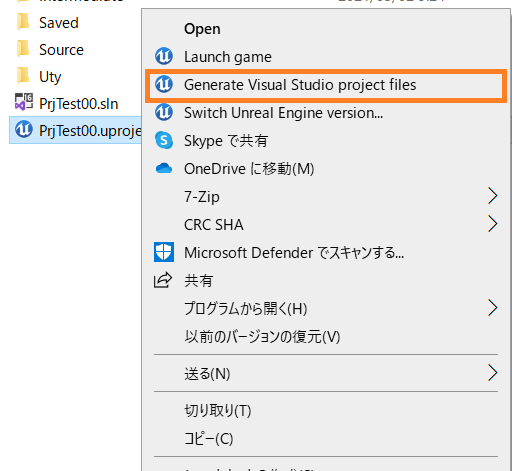The height and width of the screenshot is (471, 512).
Task: Click the share arrow icon next to 共有
Action: (163, 280)
